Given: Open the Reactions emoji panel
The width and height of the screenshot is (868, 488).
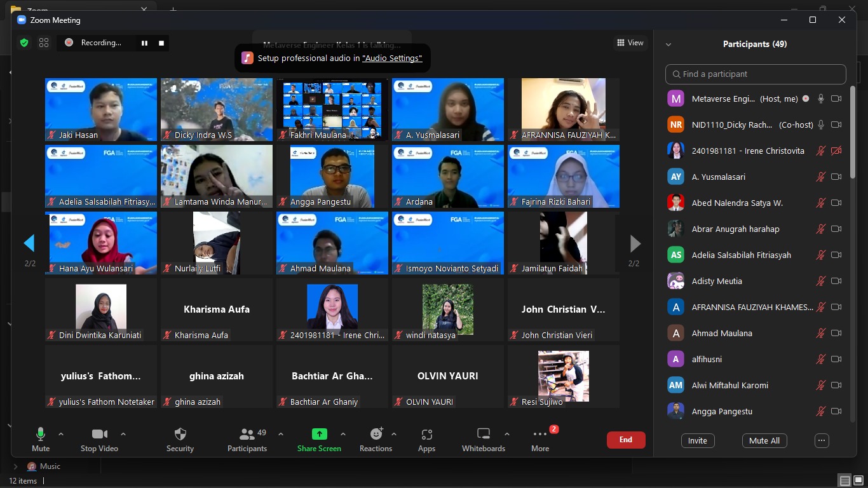Looking at the screenshot, I should [x=376, y=435].
